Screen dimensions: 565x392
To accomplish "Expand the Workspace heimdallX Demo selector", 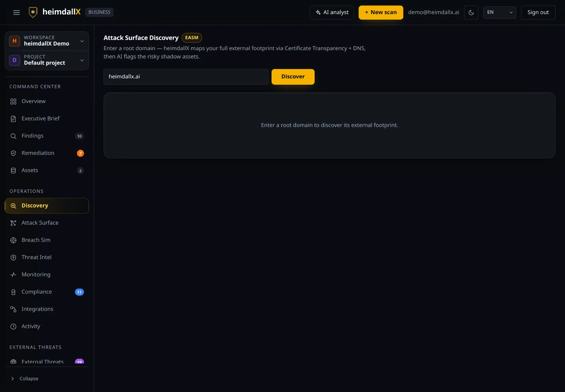I will (x=47, y=41).
